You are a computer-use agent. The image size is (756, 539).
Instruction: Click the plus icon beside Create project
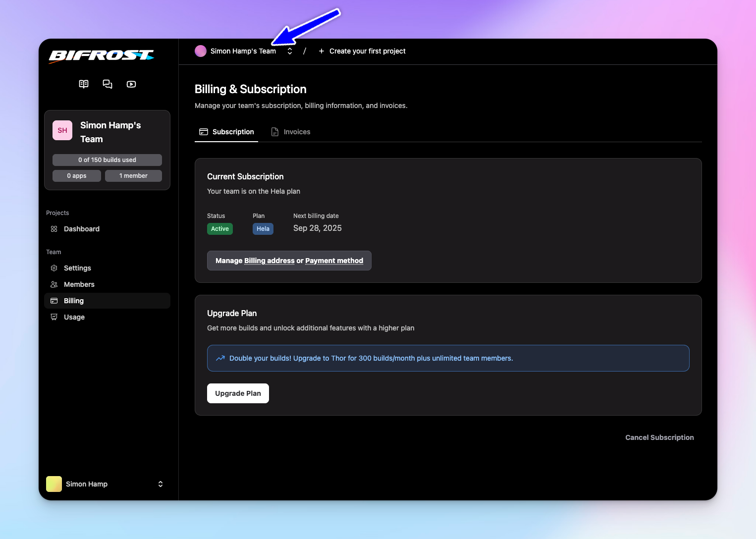click(x=322, y=51)
